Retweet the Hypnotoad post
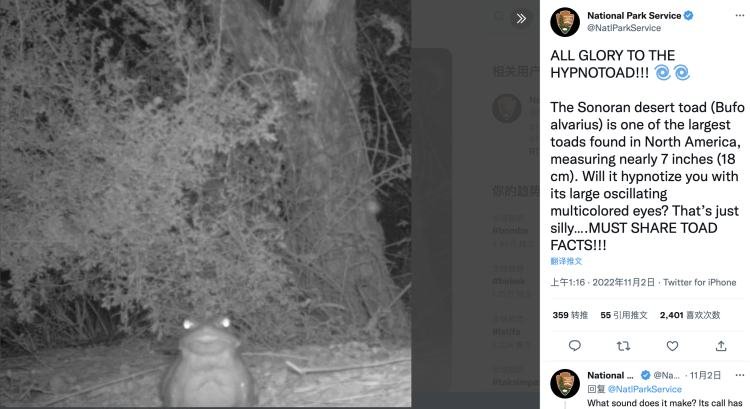 624,346
